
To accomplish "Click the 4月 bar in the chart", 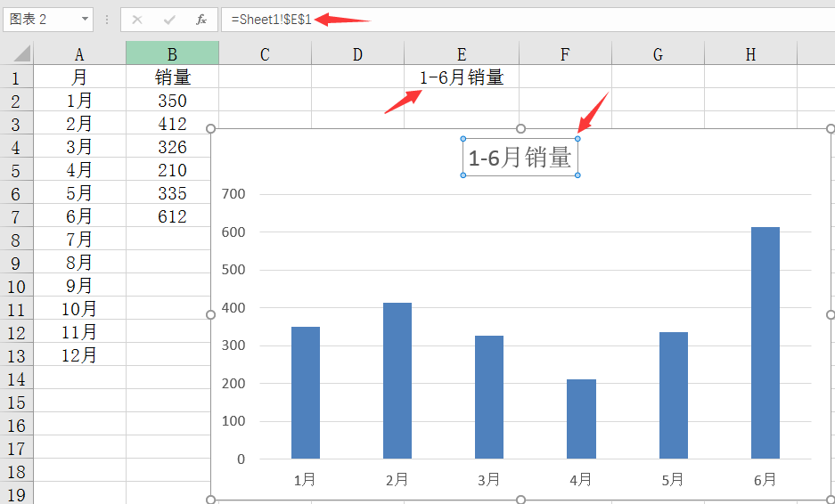I will pos(582,419).
